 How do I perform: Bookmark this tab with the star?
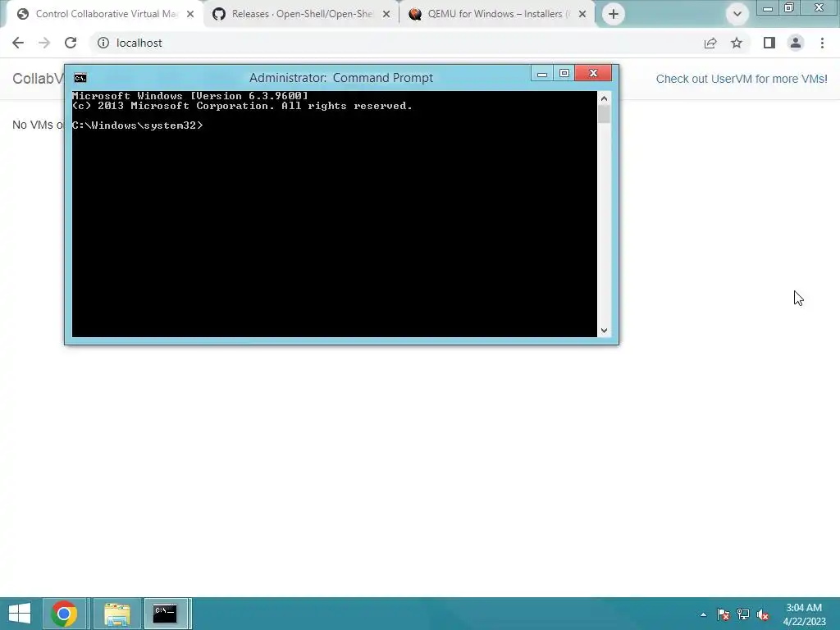pyautogui.click(x=737, y=43)
